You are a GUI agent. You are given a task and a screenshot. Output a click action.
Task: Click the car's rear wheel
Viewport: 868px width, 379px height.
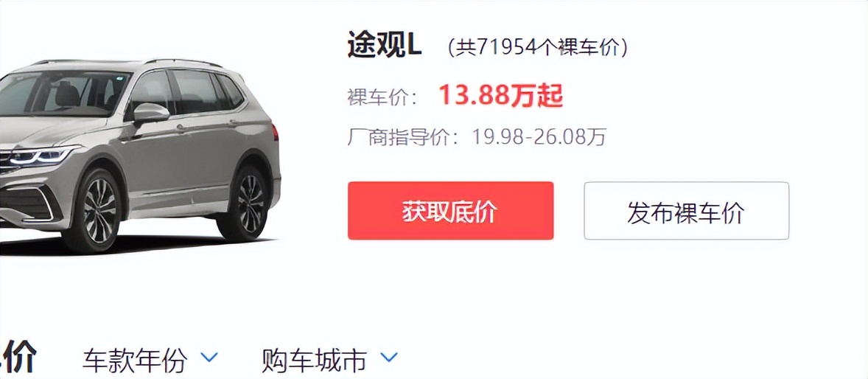tap(246, 203)
